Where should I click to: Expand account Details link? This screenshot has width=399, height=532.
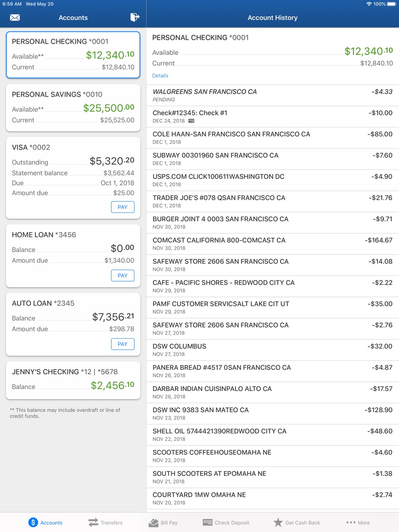(x=160, y=75)
